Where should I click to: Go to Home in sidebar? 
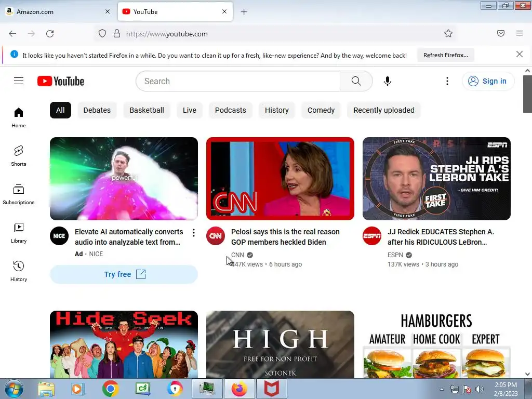[19, 117]
